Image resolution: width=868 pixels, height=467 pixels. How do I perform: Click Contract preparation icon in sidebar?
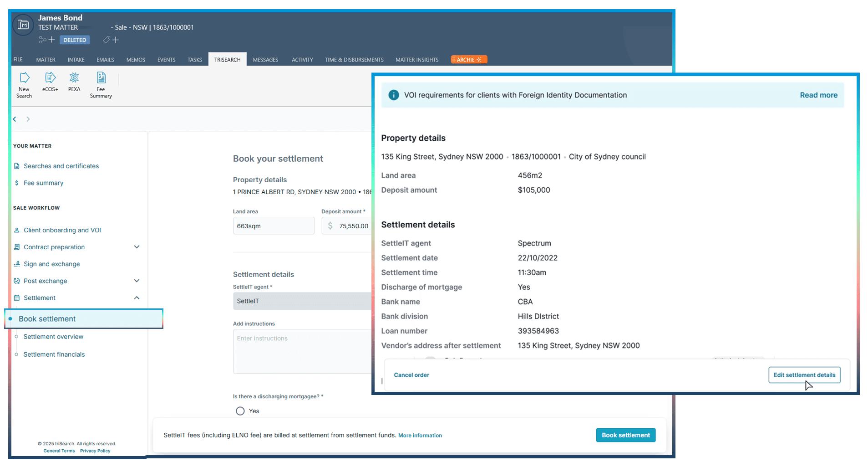coord(17,247)
